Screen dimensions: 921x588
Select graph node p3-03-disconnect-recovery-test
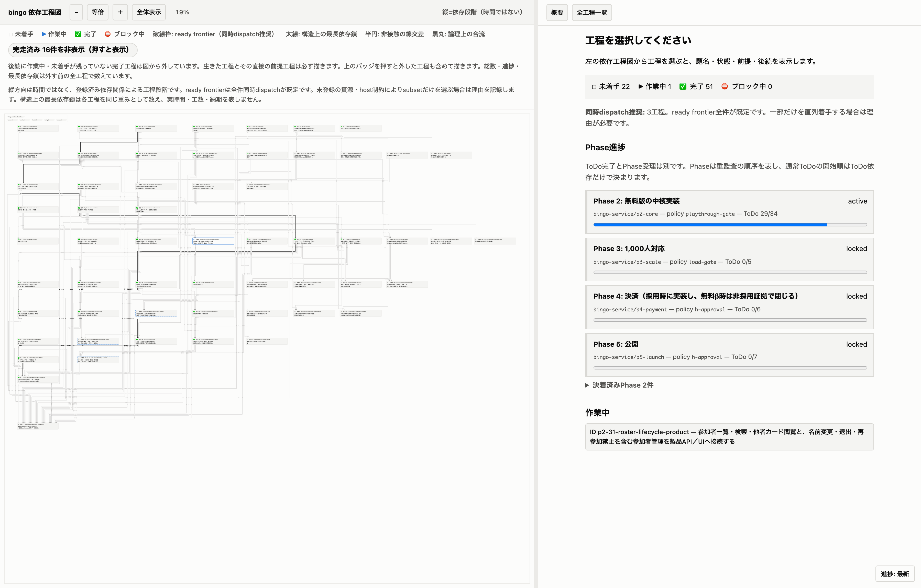click(495, 241)
